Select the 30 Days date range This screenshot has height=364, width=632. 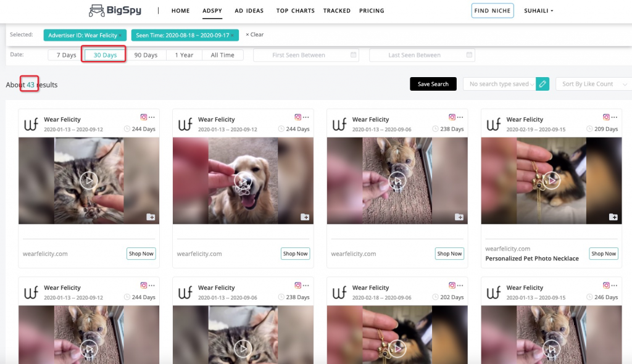[105, 55]
